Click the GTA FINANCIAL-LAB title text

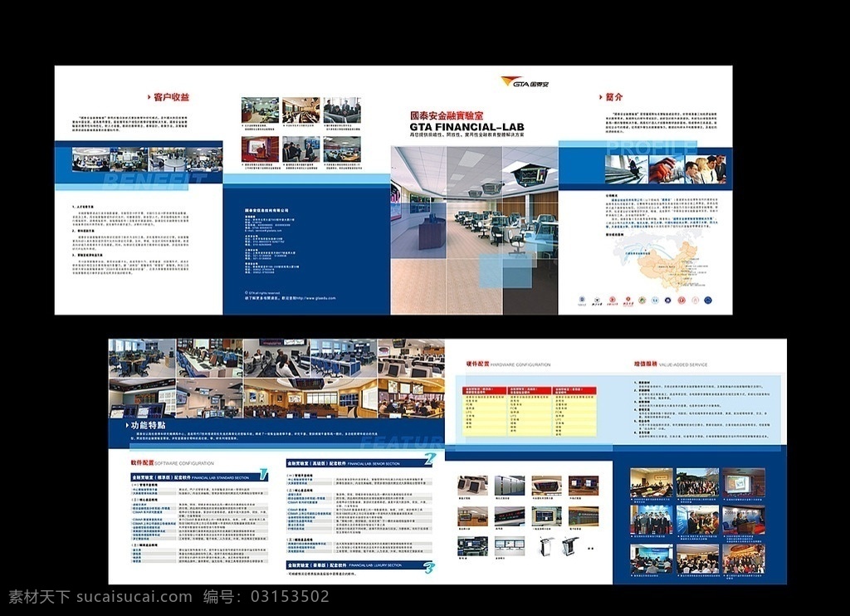point(467,127)
